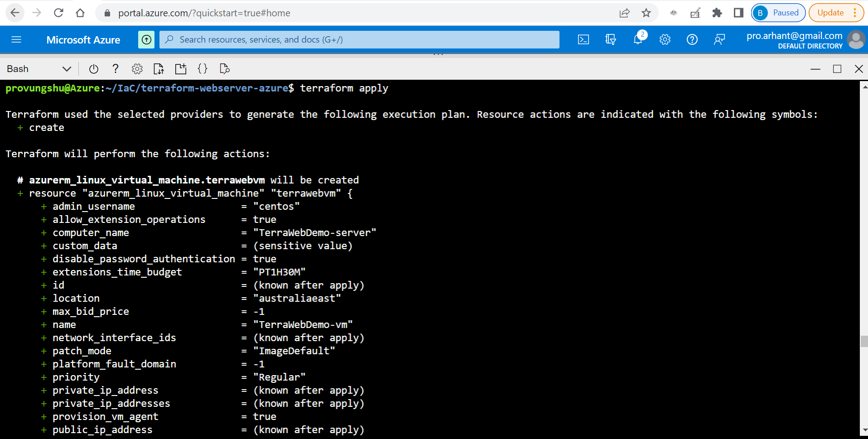Image resolution: width=868 pixels, height=439 pixels.
Task: Open Cloud Shell from the Azure top bar
Action: click(x=583, y=39)
